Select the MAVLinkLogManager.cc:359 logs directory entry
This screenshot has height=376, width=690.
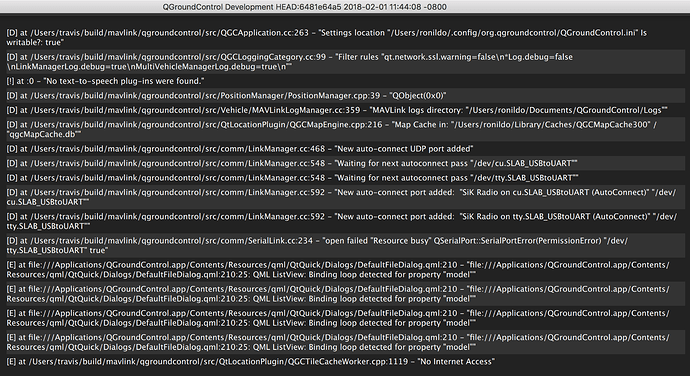pos(345,110)
